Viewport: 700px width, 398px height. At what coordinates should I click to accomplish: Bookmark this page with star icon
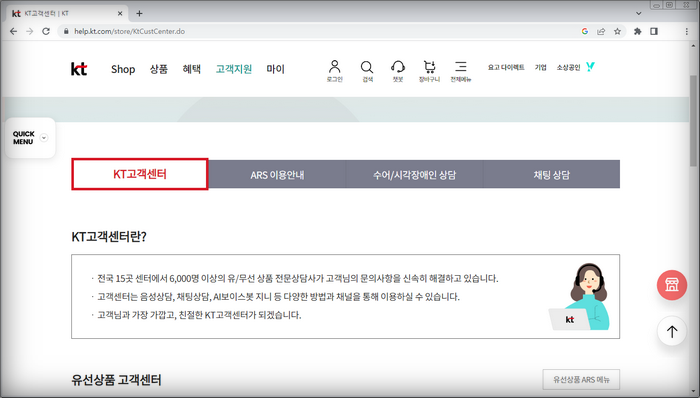pos(617,31)
